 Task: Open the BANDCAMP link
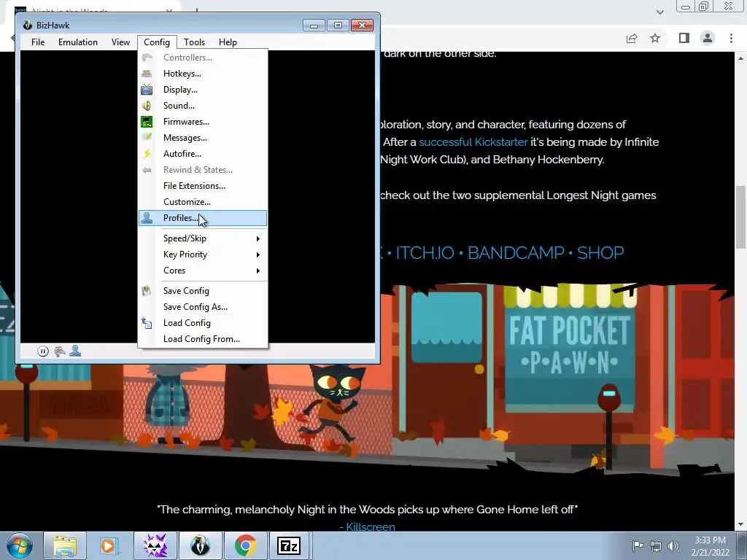(516, 253)
